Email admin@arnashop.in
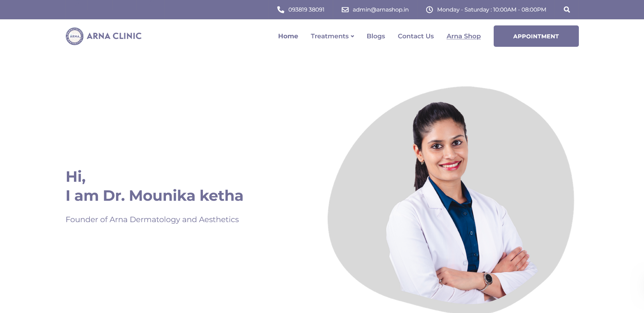The height and width of the screenshot is (313, 644). [381, 9]
